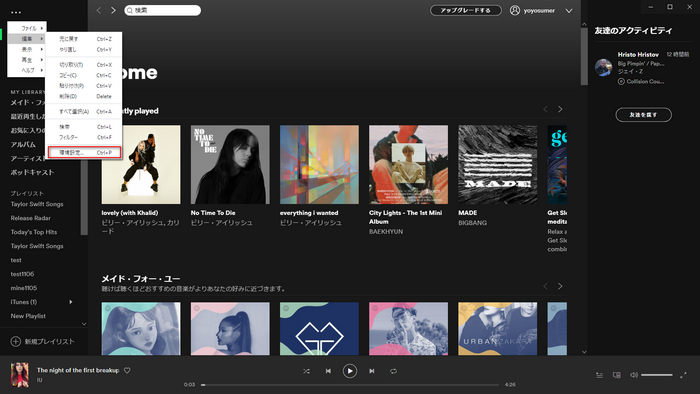Choose 貼り付け (Ctrl+V)
This screenshot has height=394, width=700.
click(84, 86)
